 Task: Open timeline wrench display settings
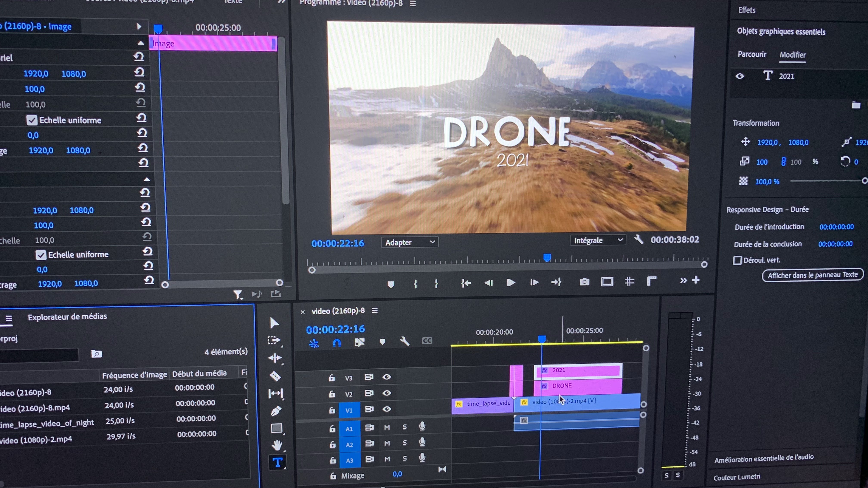pos(404,341)
